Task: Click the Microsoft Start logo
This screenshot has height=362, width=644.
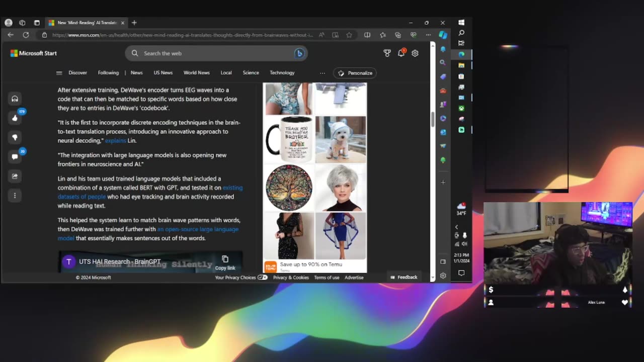Action: click(34, 53)
